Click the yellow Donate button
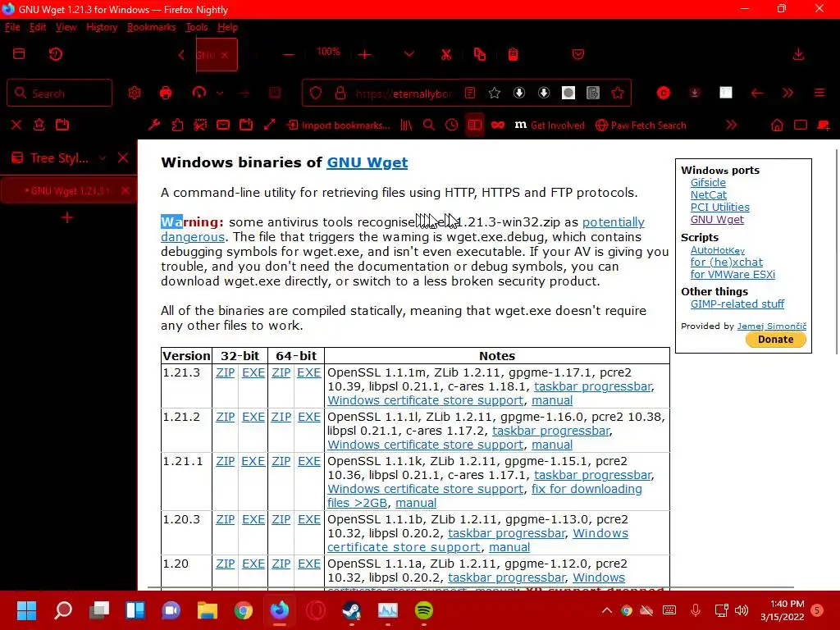This screenshot has width=840, height=630. coord(775,339)
